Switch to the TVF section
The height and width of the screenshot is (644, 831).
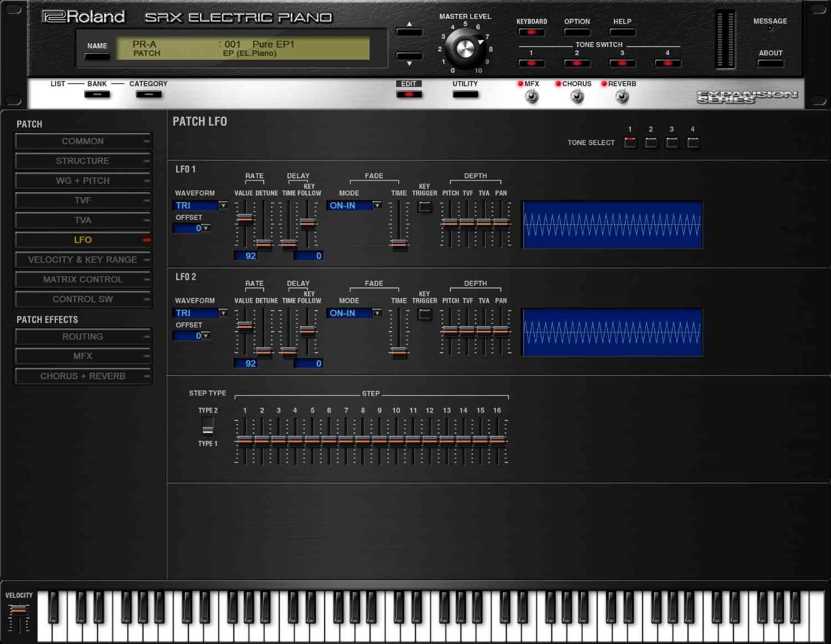click(83, 200)
